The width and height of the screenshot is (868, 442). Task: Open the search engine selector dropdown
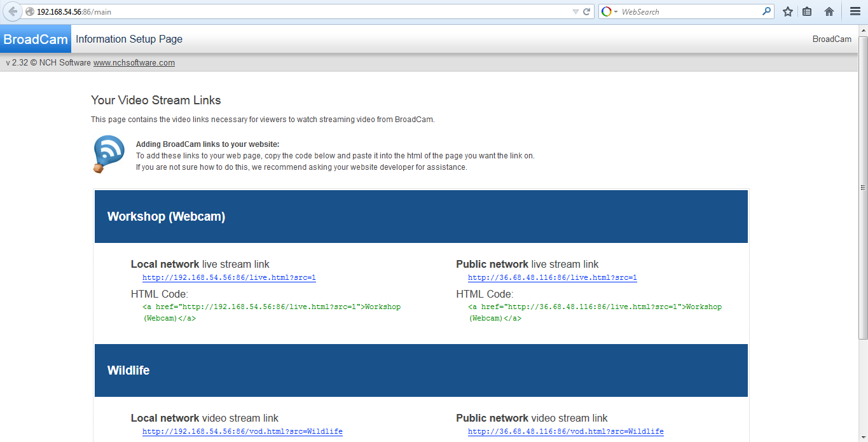(610, 11)
